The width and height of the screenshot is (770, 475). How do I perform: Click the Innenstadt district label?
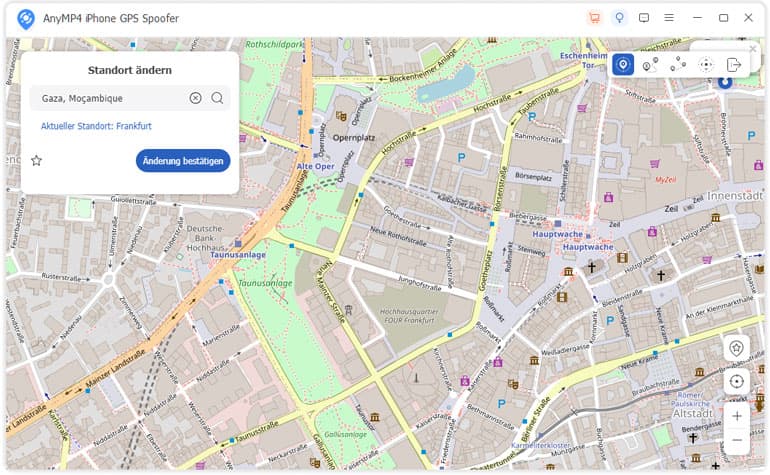[x=735, y=196]
